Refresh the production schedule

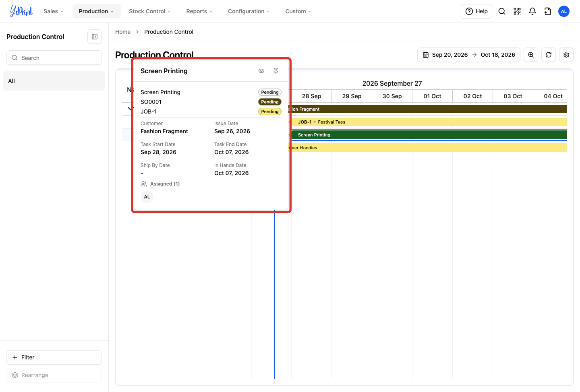[x=549, y=55]
